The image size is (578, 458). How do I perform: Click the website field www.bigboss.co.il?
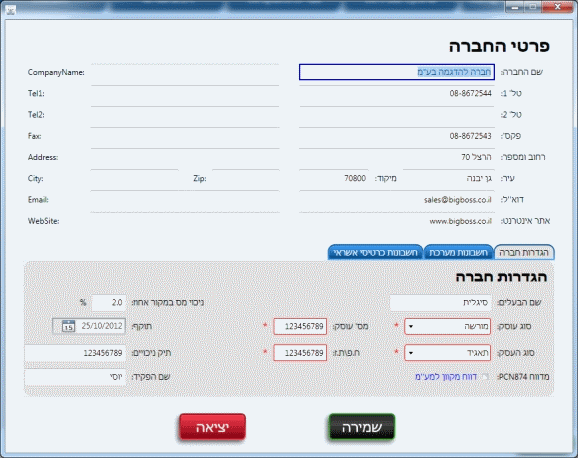click(397, 221)
